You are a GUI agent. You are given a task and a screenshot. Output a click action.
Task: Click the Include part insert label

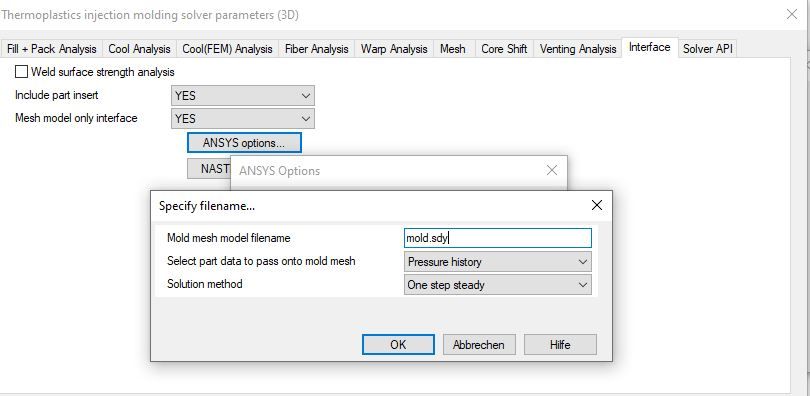56,95
